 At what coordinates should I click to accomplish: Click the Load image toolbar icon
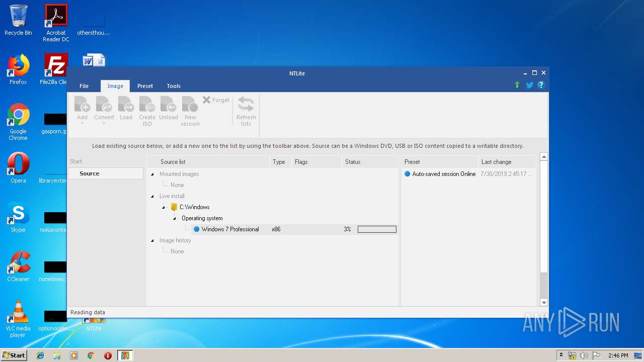126,104
